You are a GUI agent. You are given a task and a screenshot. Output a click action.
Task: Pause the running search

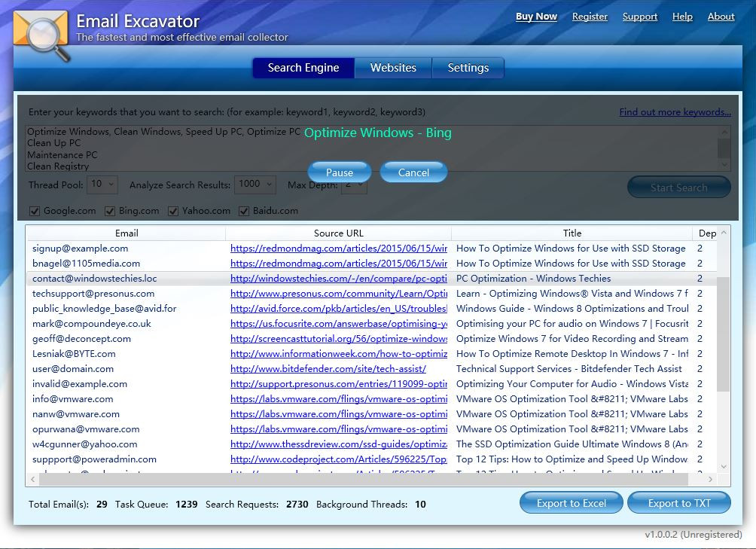(x=340, y=172)
